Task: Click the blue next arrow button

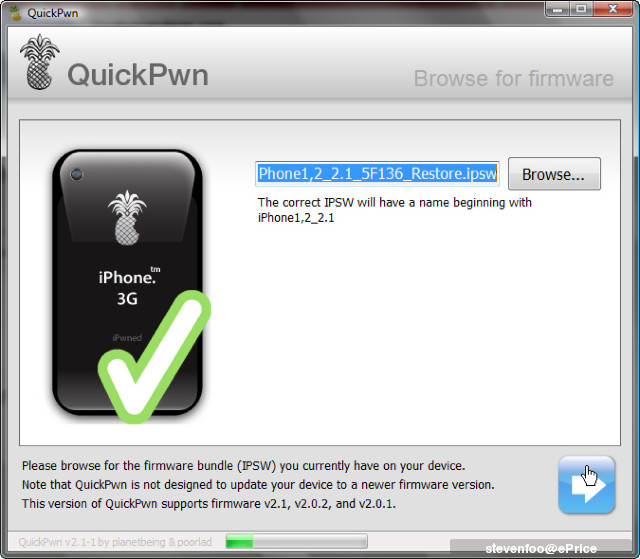Action: click(586, 484)
